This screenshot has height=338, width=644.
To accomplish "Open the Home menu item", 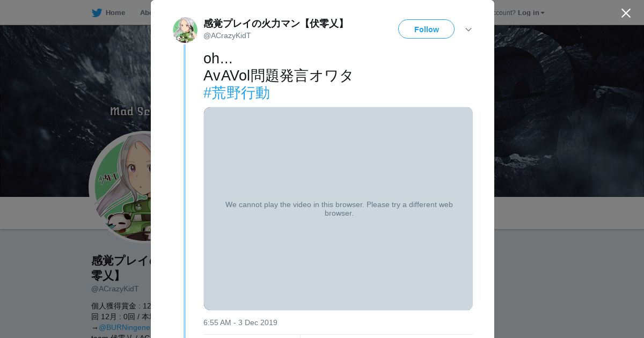I will [x=115, y=12].
